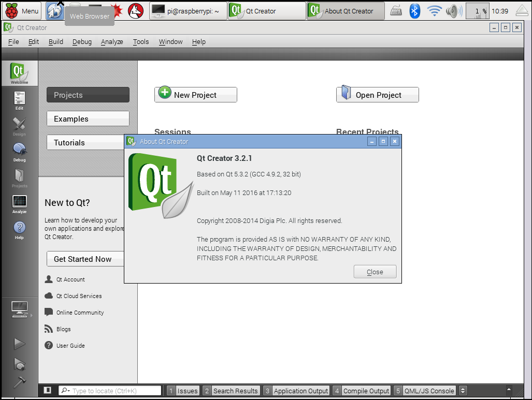
Task: Open the Wolfram wolf icon
Action: point(135,11)
